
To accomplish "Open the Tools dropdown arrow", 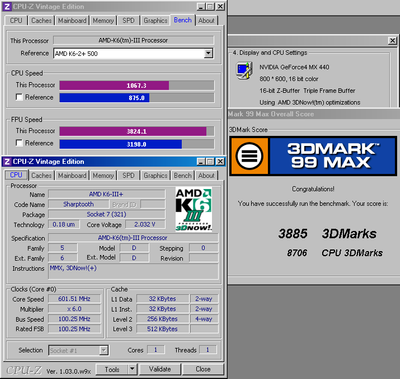I will point(132,369).
